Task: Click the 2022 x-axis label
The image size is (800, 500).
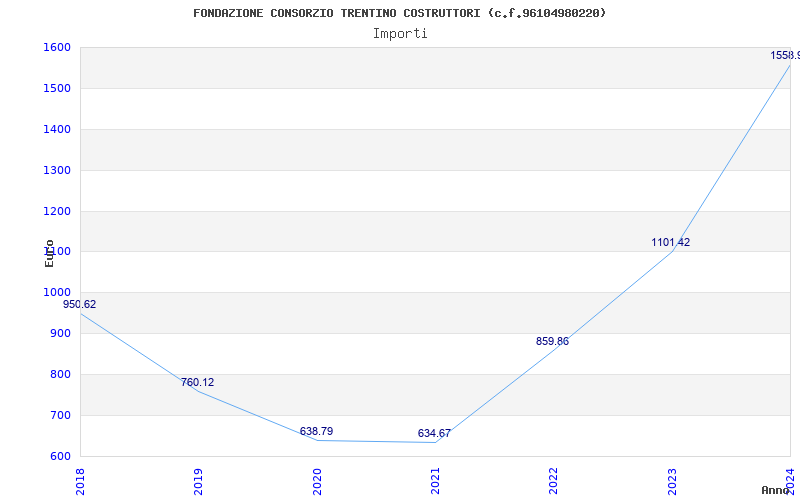Action: tap(553, 482)
